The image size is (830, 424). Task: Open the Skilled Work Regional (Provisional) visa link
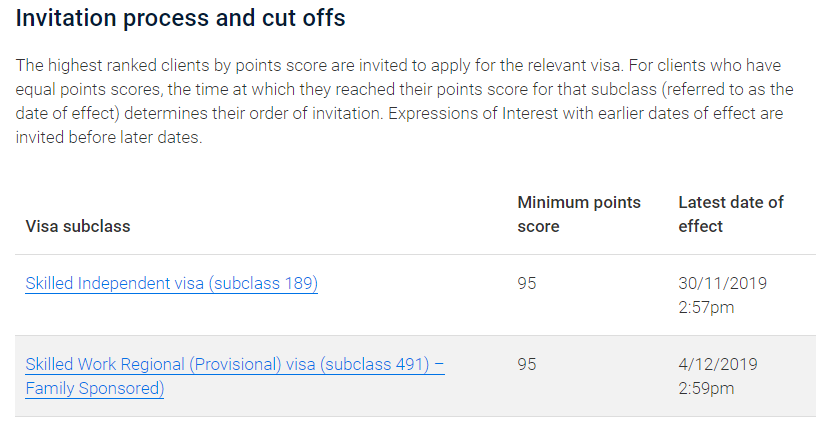click(x=234, y=365)
